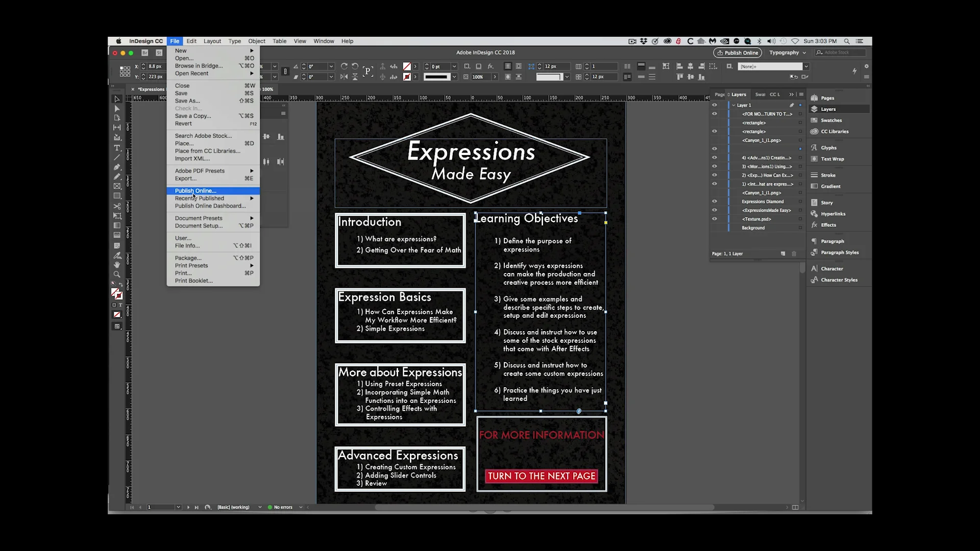
Task: Pick the Scissors tool
Action: pyautogui.click(x=117, y=207)
